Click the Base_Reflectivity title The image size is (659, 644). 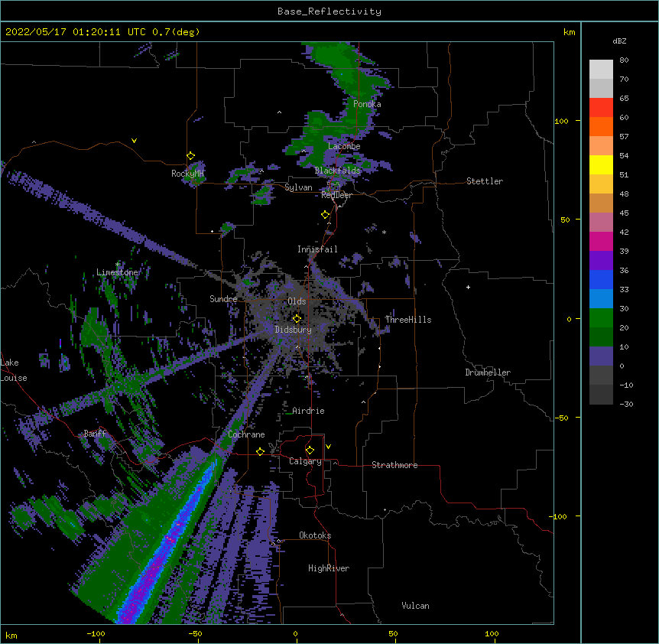tap(329, 11)
